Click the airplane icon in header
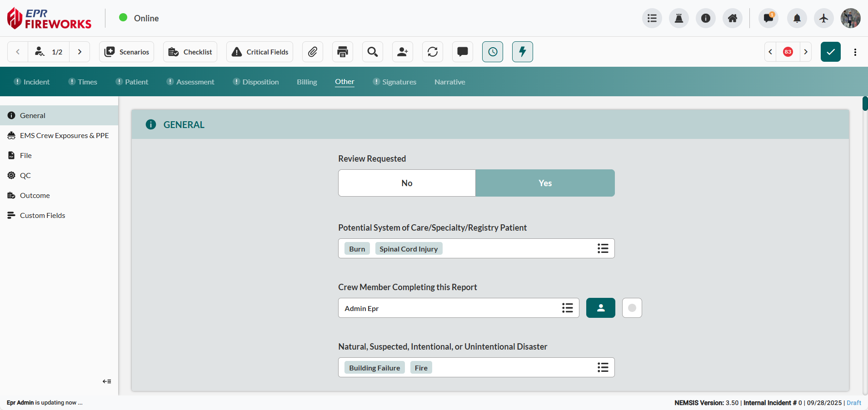868x410 pixels. coord(823,18)
